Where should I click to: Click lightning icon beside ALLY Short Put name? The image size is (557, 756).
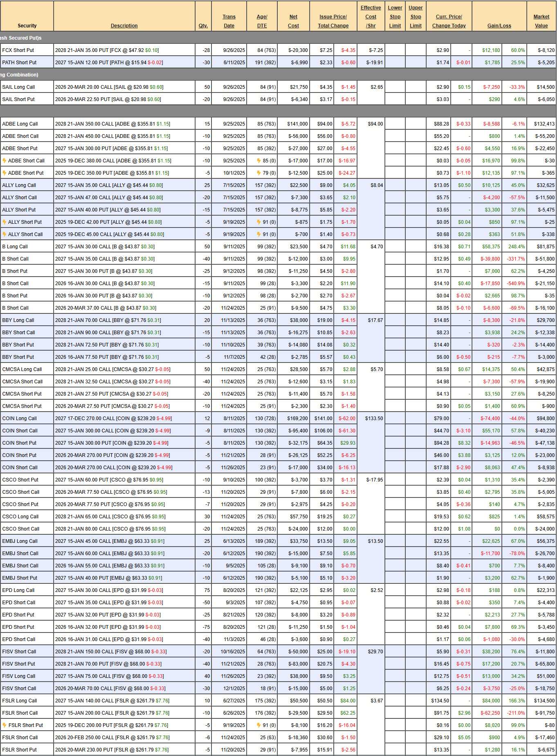tap(4, 222)
